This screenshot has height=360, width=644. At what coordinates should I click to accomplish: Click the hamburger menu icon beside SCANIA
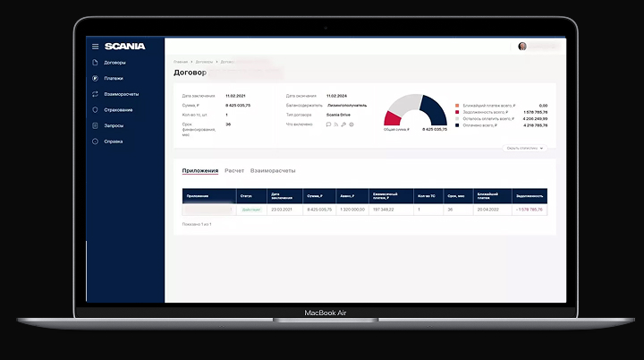(x=95, y=47)
